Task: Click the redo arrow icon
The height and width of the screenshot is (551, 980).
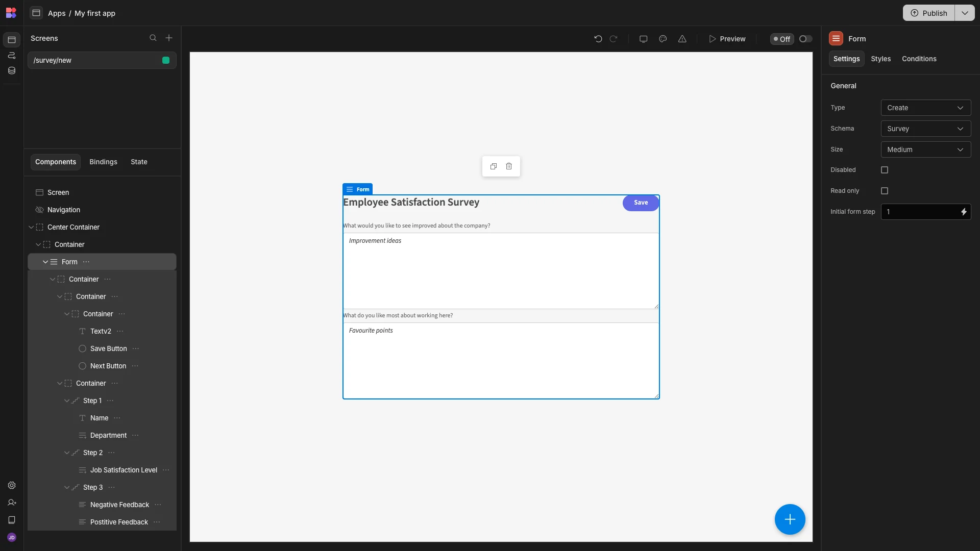Action: coord(614,39)
